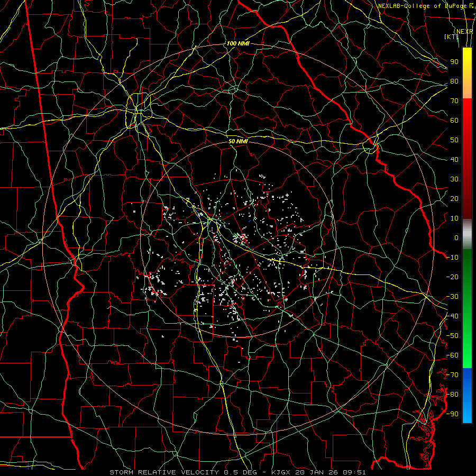Click the '-60' value on the velocity scale

tap(452, 355)
